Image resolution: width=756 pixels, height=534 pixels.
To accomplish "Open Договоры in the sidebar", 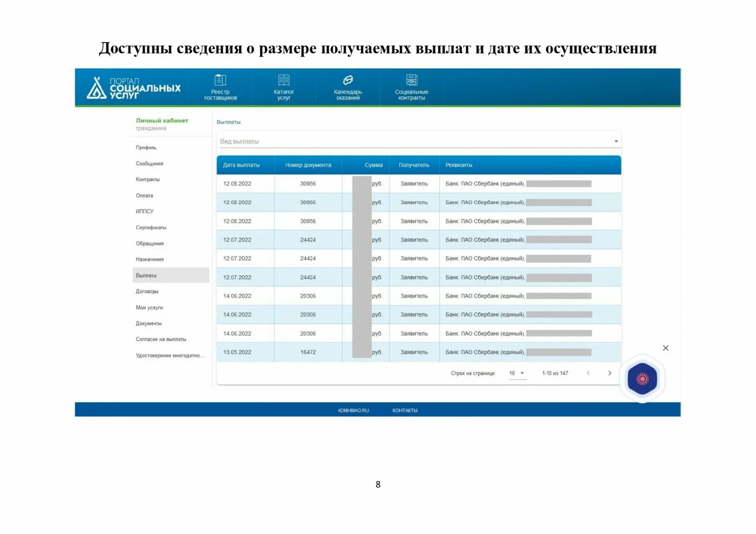I will pos(147,291).
